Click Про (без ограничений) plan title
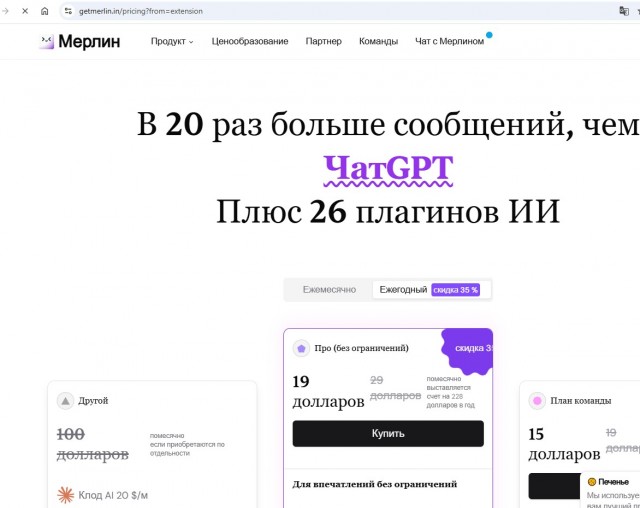The height and width of the screenshot is (508, 640). [x=361, y=348]
